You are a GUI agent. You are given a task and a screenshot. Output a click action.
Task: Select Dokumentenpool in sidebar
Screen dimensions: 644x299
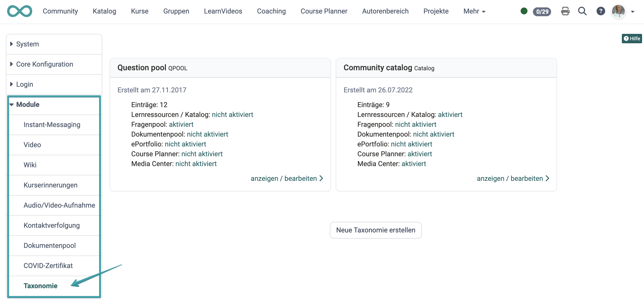(54, 245)
